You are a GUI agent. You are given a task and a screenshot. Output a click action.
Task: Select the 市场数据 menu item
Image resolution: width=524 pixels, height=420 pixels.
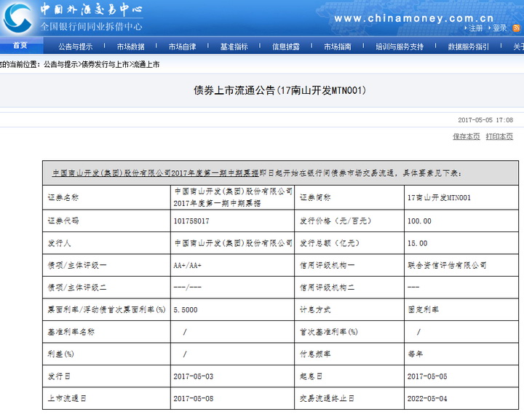tap(131, 47)
